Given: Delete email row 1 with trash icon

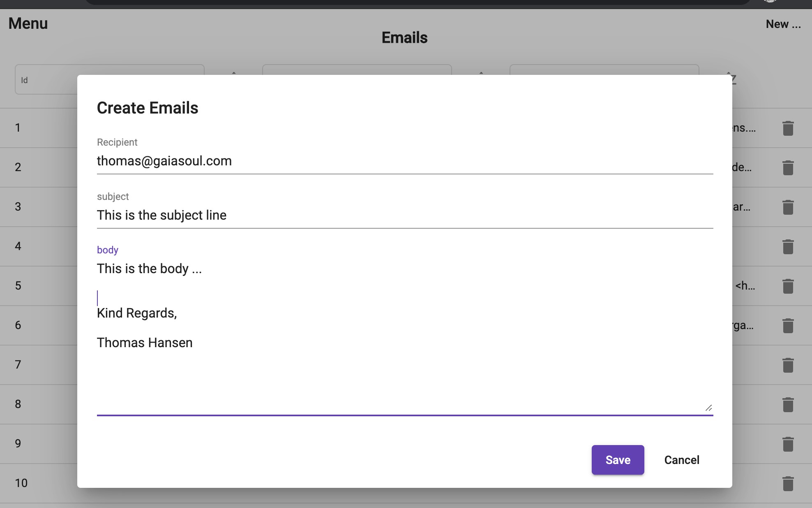Looking at the screenshot, I should [x=788, y=128].
